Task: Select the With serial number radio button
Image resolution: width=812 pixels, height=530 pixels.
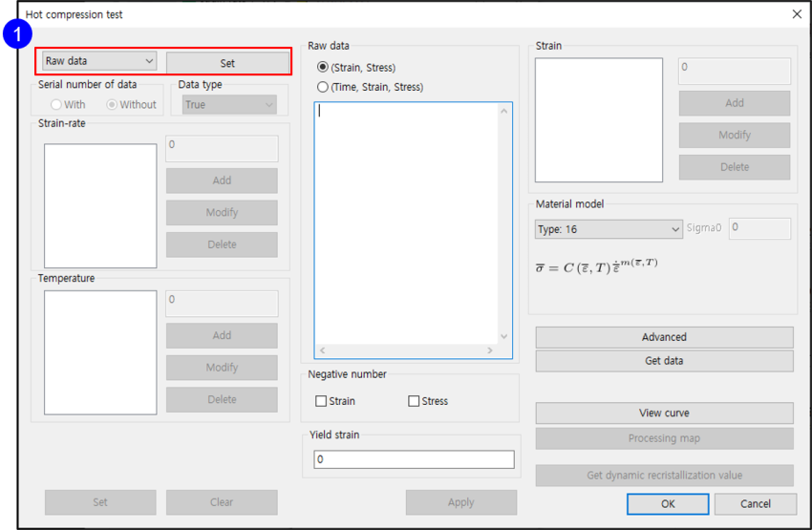Action: [56, 104]
